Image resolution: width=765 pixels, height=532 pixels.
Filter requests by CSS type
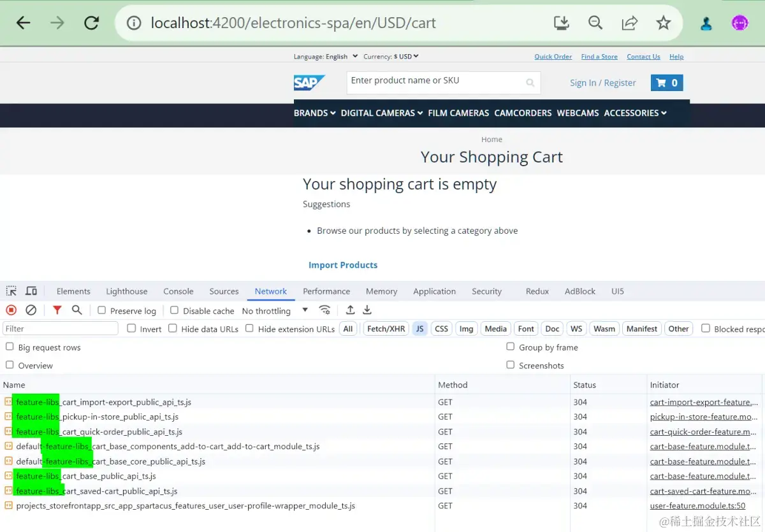[x=442, y=329]
